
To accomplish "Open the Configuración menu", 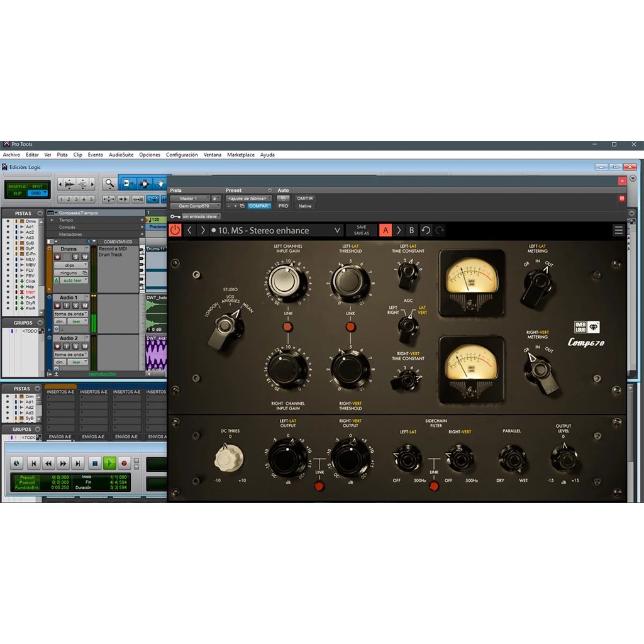I will (x=182, y=155).
